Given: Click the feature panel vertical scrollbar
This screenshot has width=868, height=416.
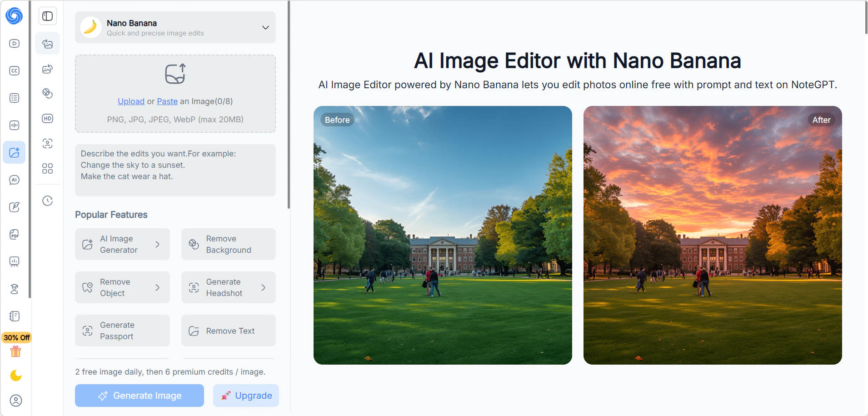Looking at the screenshot, I should 289,105.
